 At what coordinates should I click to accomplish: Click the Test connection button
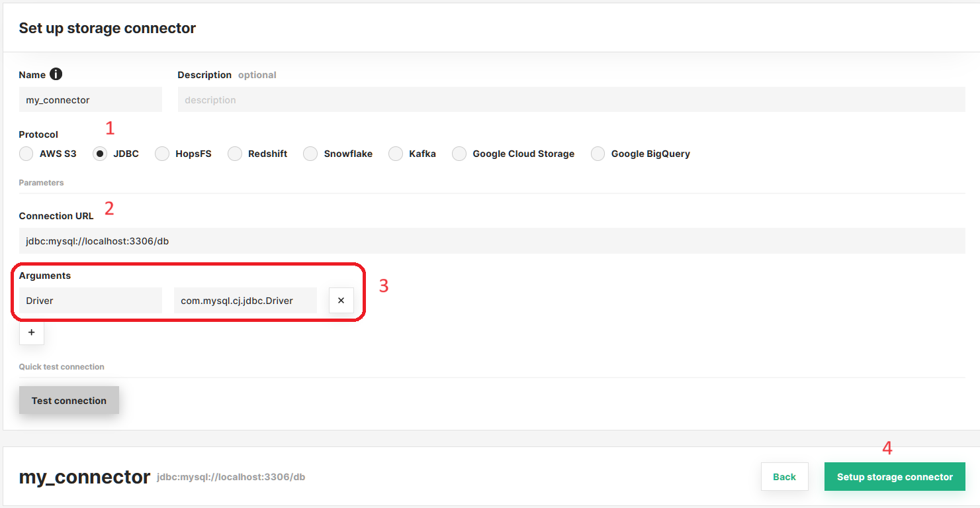[x=69, y=400]
